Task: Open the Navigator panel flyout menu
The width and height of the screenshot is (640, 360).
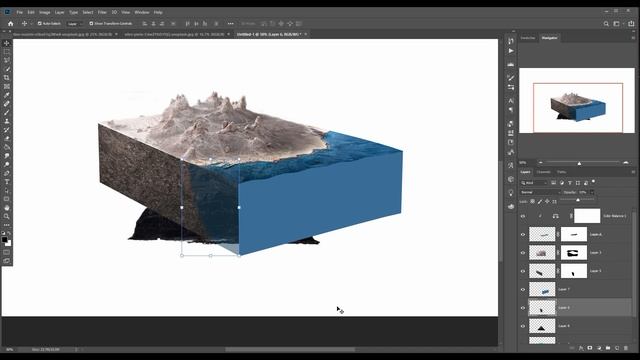Action: pyautogui.click(x=633, y=38)
